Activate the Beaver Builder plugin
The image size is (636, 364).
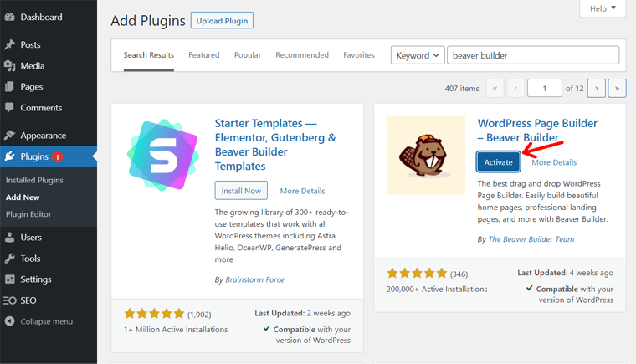pyautogui.click(x=499, y=162)
